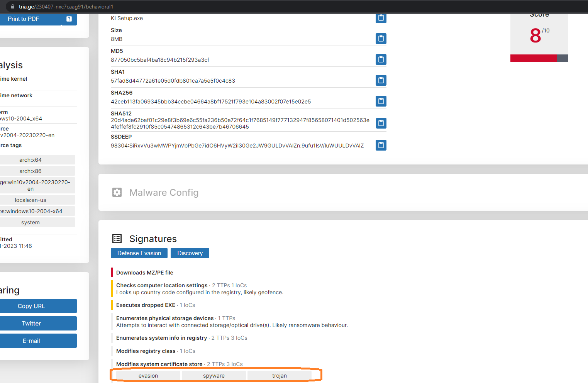The height and width of the screenshot is (383, 588).
Task: Filter signatures by Discovery
Action: [x=190, y=253]
